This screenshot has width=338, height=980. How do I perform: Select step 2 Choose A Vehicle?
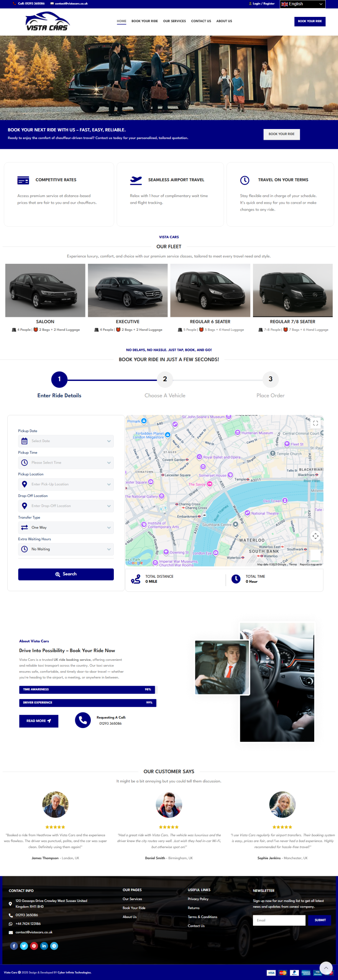165,379
